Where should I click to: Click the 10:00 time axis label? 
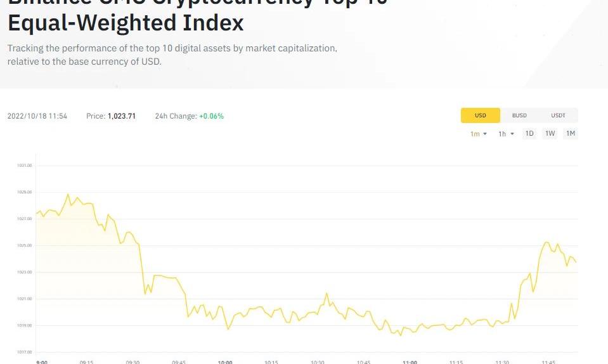pyautogui.click(x=225, y=362)
